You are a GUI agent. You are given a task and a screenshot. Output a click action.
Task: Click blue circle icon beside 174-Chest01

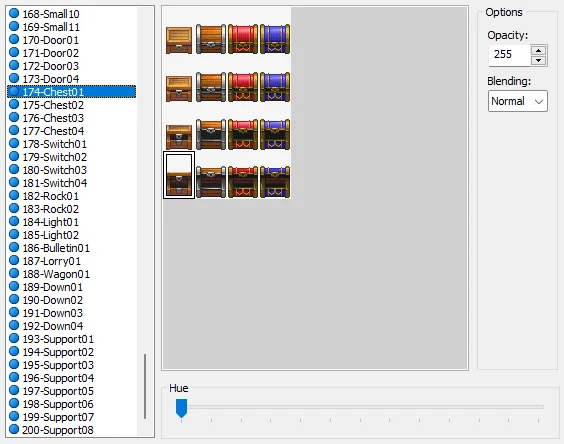[14, 91]
